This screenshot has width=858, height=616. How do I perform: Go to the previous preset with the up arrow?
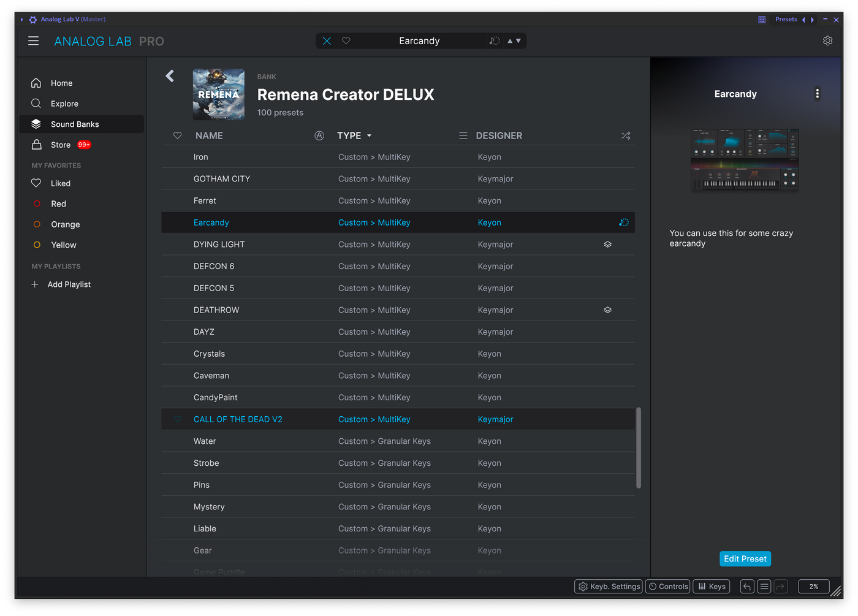click(x=510, y=41)
